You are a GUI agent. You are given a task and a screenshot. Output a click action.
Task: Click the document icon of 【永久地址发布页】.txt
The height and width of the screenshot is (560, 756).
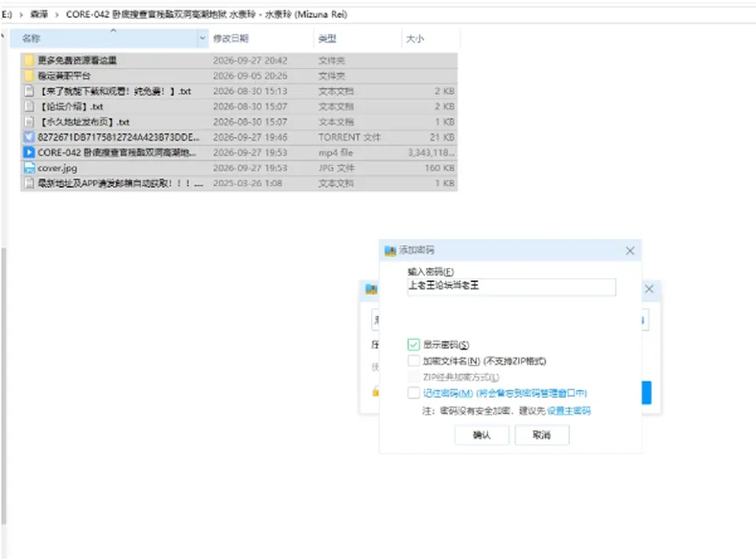point(29,121)
